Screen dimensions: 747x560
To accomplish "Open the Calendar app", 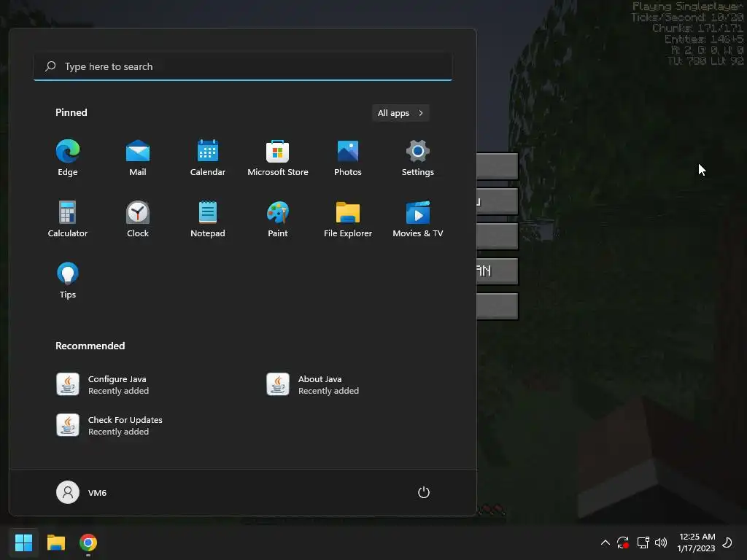I will click(208, 158).
